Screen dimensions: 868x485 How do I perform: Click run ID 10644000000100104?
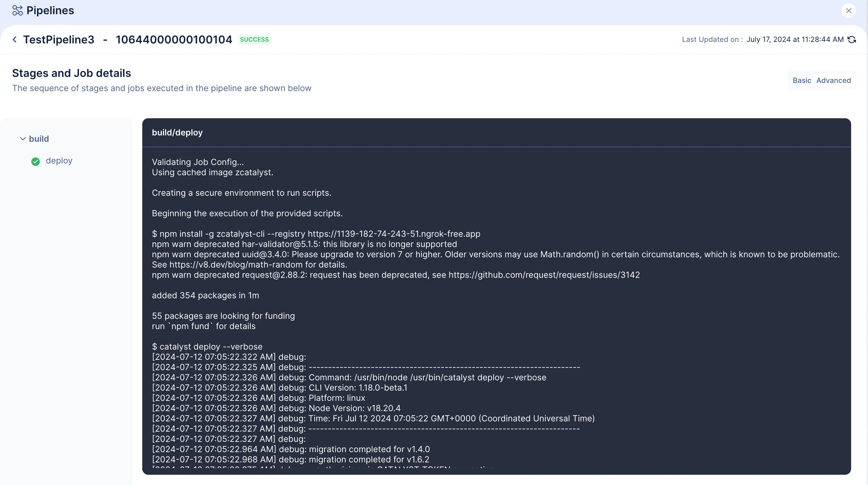(174, 40)
